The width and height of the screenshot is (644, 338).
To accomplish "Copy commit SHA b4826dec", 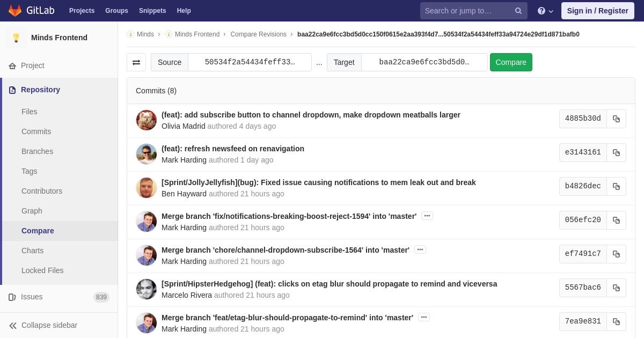I will [616, 186].
